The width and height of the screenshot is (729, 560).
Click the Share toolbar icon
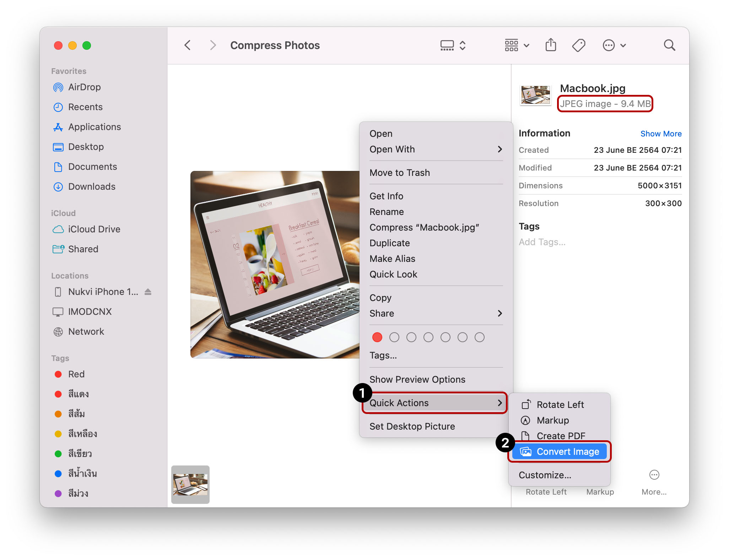[x=551, y=45]
